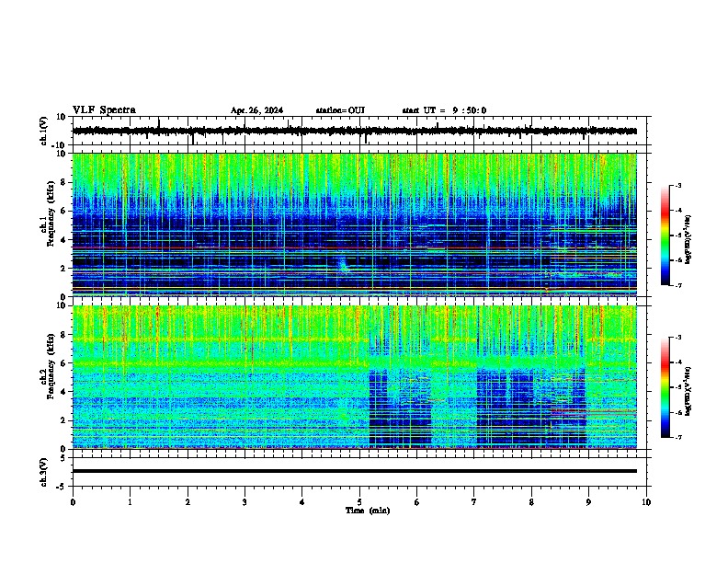The height and width of the screenshot is (563, 728).
Task: Click the "6" tick on ch.2 frequency axis
Action: click(x=63, y=362)
